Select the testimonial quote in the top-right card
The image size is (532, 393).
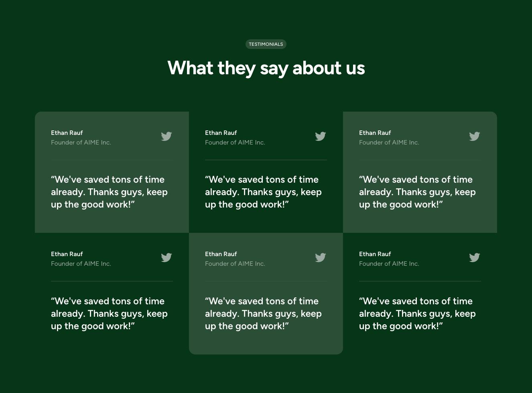tap(417, 192)
